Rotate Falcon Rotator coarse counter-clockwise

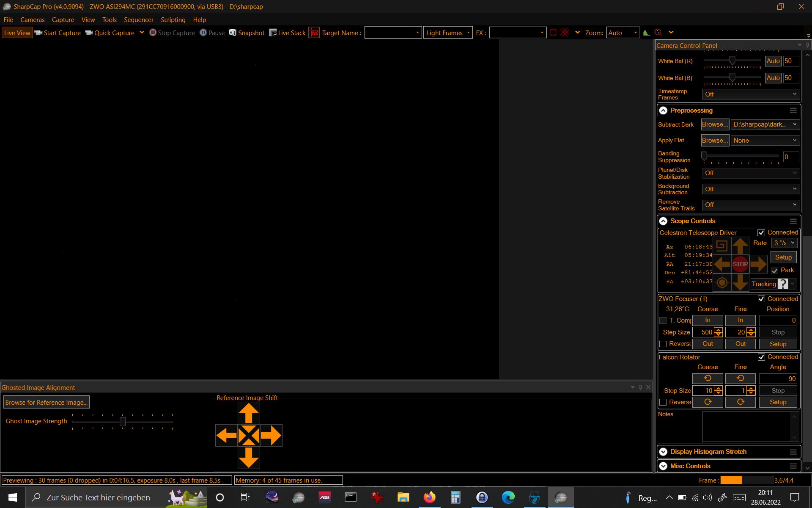coord(708,378)
